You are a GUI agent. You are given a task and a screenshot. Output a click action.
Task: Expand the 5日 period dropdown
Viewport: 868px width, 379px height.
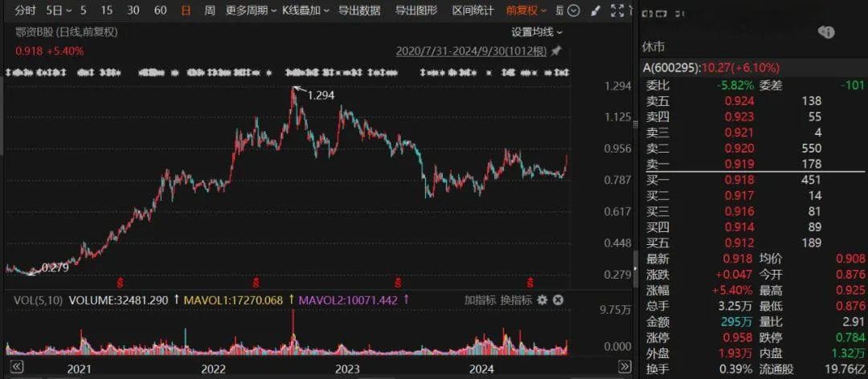click(59, 10)
